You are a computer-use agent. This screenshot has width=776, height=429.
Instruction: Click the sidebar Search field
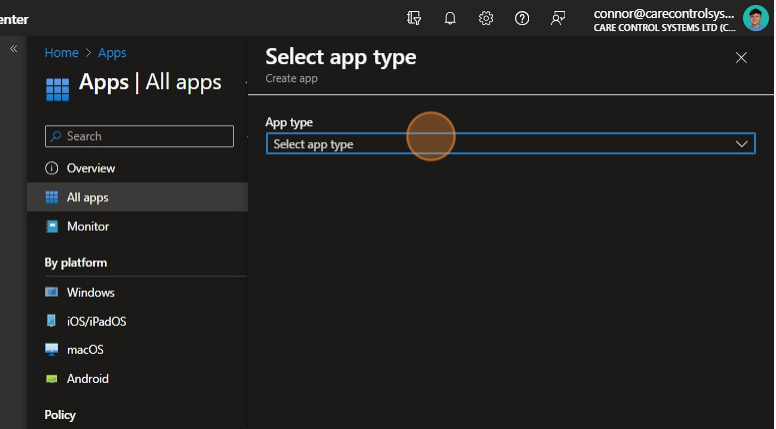point(140,136)
